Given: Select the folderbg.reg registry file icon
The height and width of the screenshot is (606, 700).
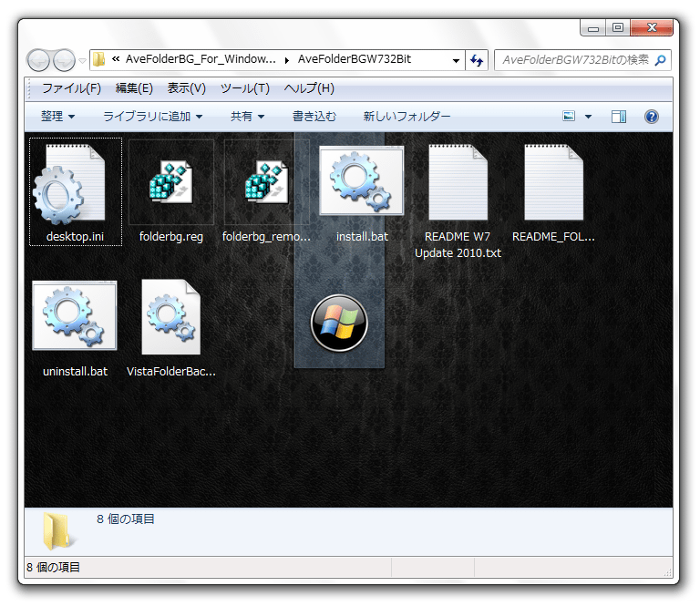Looking at the screenshot, I should coord(171,182).
